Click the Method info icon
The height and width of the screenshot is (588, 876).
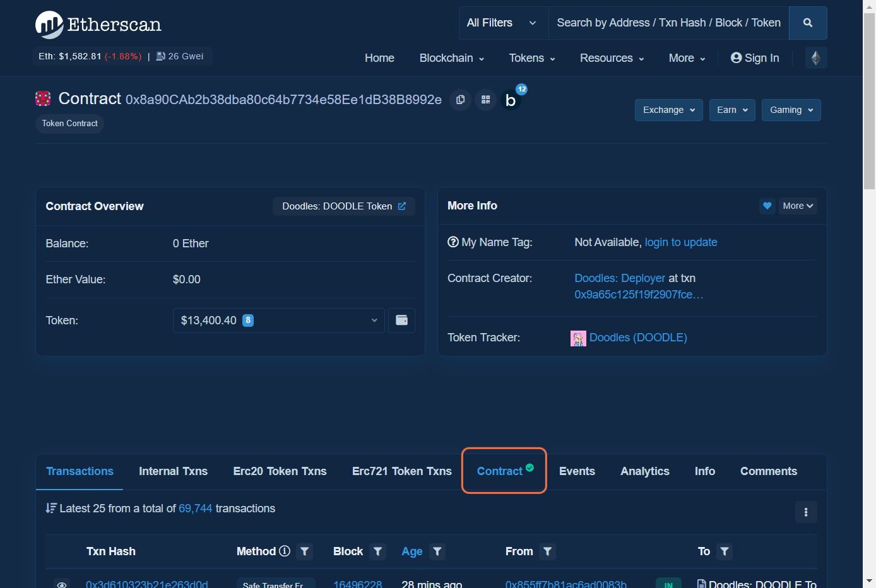pos(285,551)
